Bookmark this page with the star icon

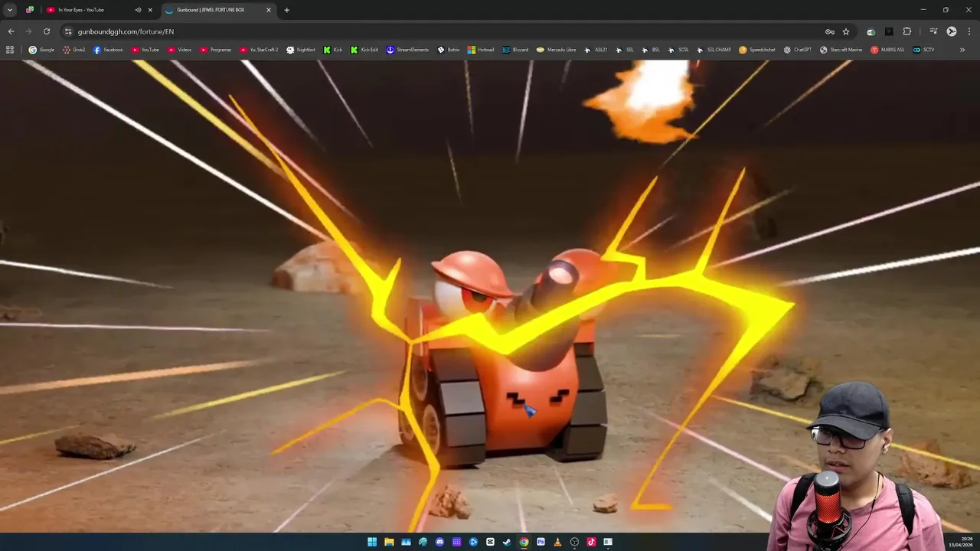846,31
